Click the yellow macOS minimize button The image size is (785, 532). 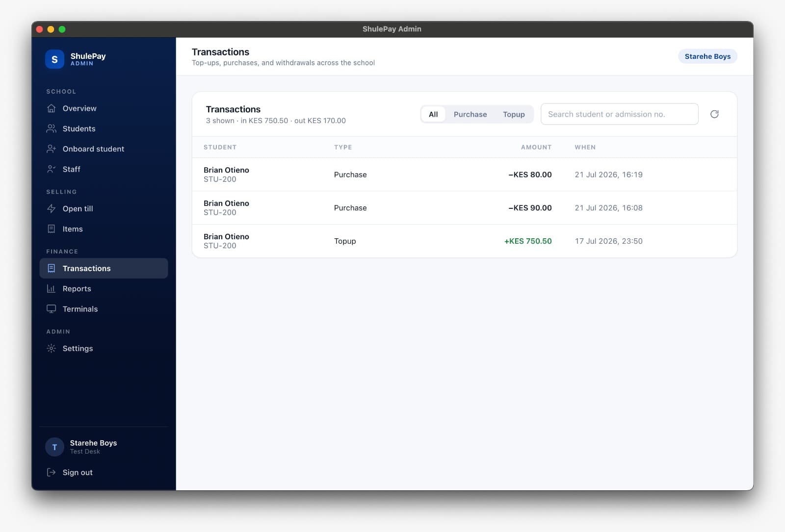tap(51, 29)
